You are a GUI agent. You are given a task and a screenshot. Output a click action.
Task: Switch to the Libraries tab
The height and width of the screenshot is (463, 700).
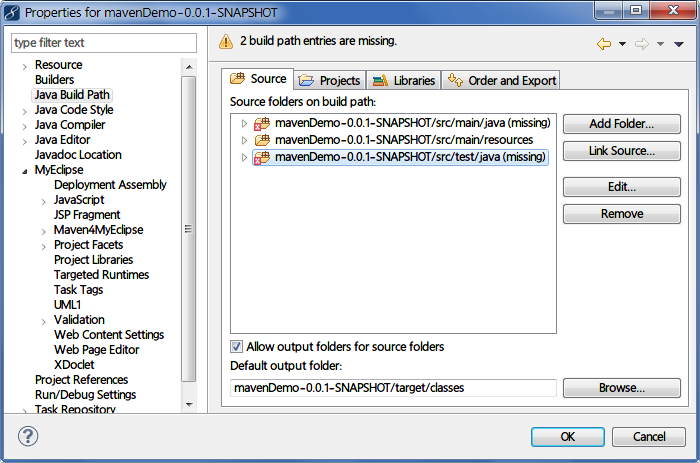(404, 80)
